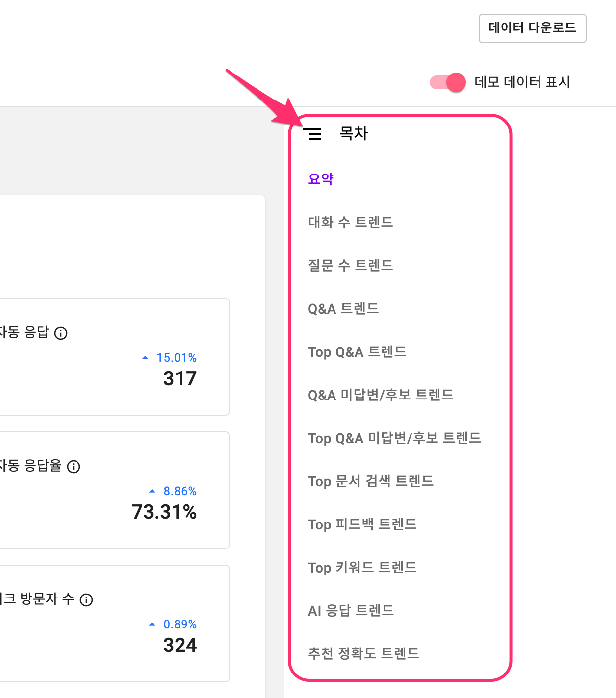Open Top 문서 검색 트렌드 section

371,481
